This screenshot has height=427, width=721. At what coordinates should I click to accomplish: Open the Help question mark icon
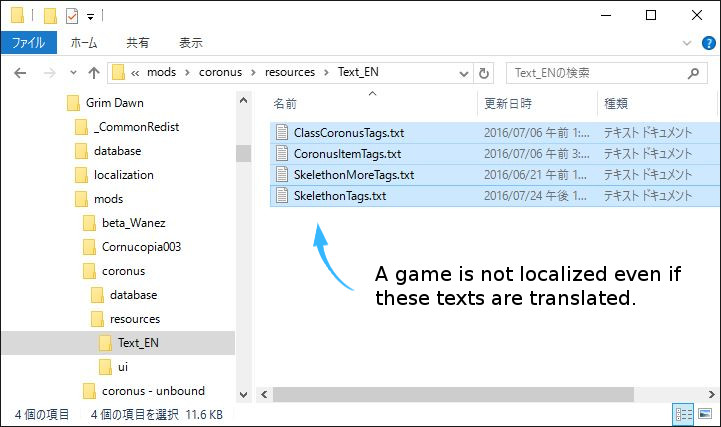[x=707, y=43]
